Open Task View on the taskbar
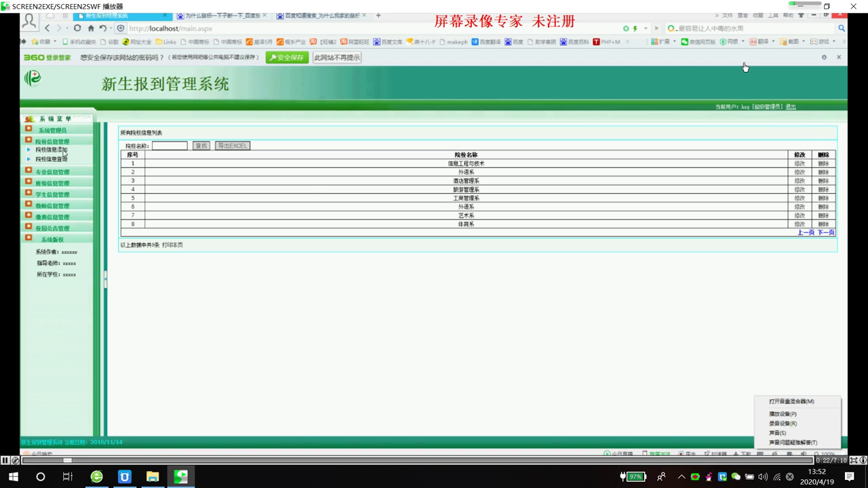 (67, 476)
